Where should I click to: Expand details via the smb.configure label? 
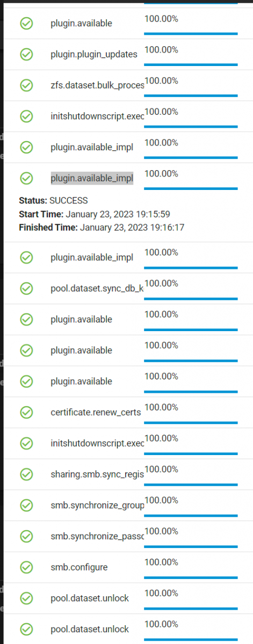(79, 567)
